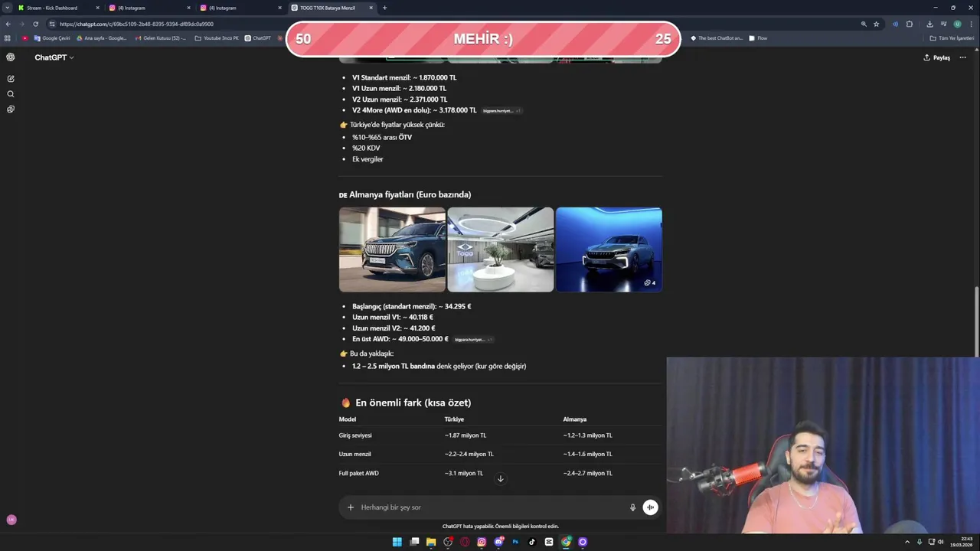Click the page vertical scrollbar thumb

(x=976, y=321)
